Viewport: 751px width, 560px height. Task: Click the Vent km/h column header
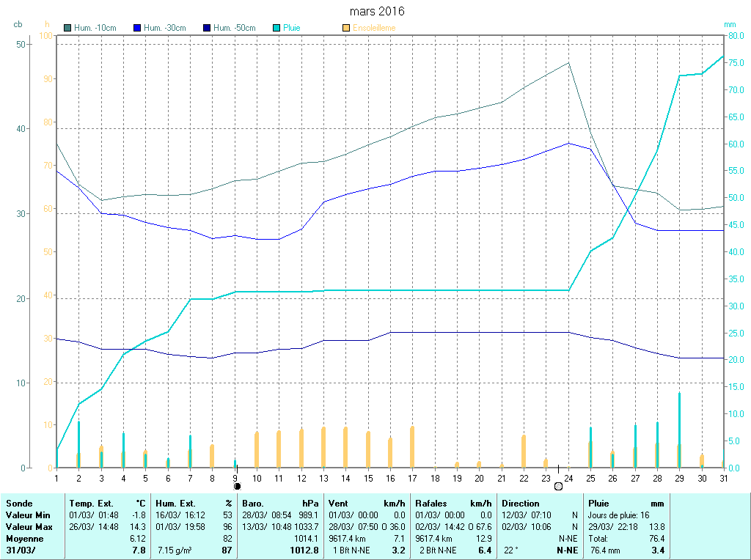pyautogui.click(x=340, y=504)
